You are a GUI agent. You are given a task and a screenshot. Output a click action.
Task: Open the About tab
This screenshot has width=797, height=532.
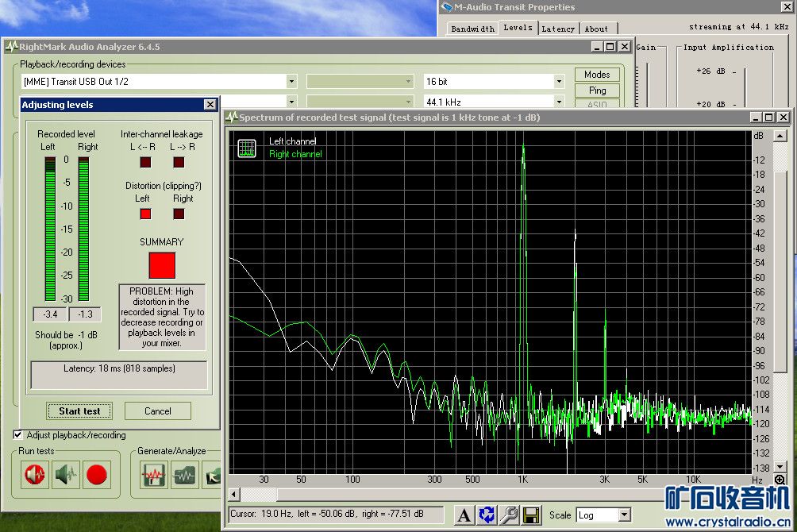[x=596, y=29]
